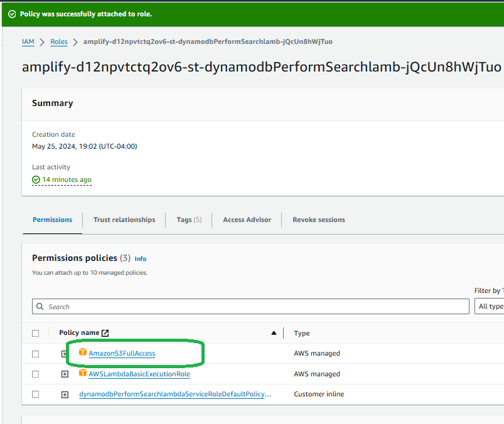Click the creation date 'May 25, 2024' value

coord(85,147)
